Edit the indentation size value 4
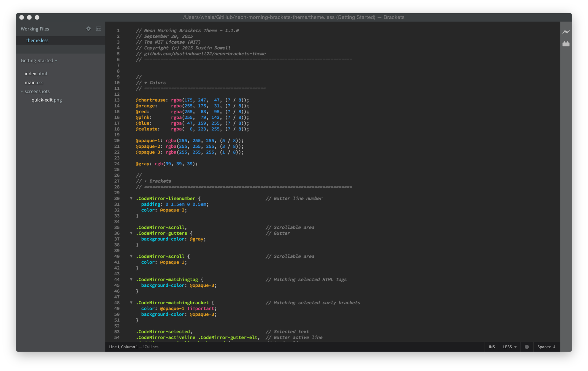This screenshot has height=371, width=588. point(554,347)
